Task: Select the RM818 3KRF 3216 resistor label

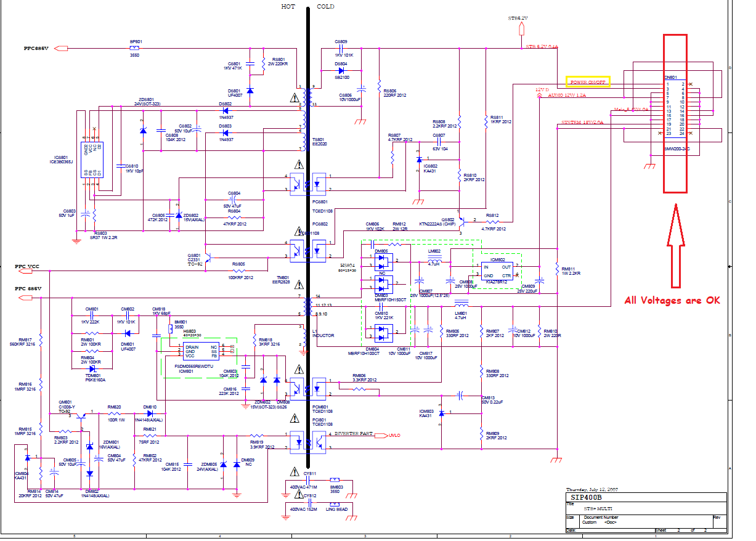Action: click(269, 341)
